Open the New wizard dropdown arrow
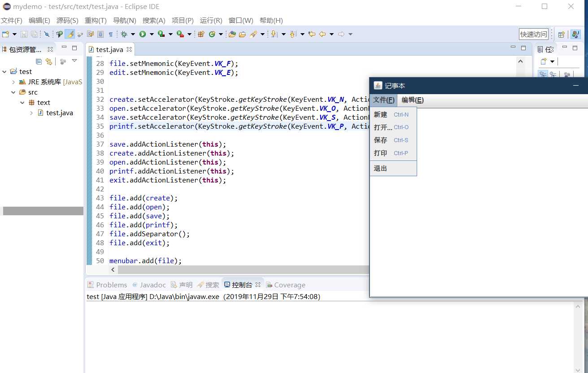Image resolution: width=588 pixels, height=373 pixels. (14, 34)
